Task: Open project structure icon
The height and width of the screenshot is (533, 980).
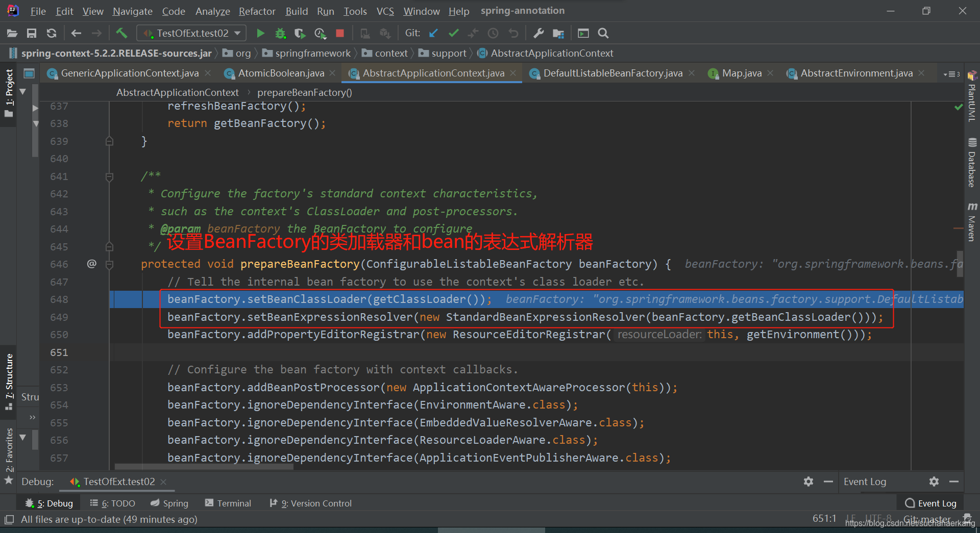Action: point(558,34)
